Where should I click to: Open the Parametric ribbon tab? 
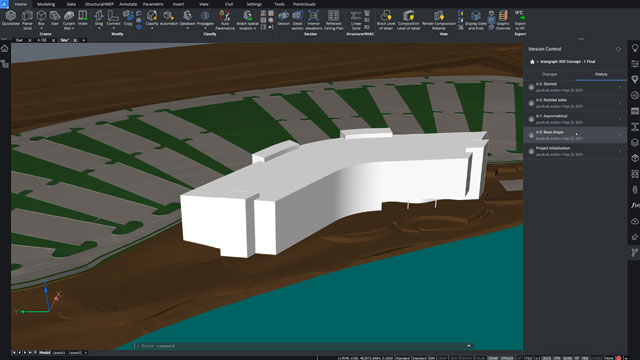click(153, 4)
